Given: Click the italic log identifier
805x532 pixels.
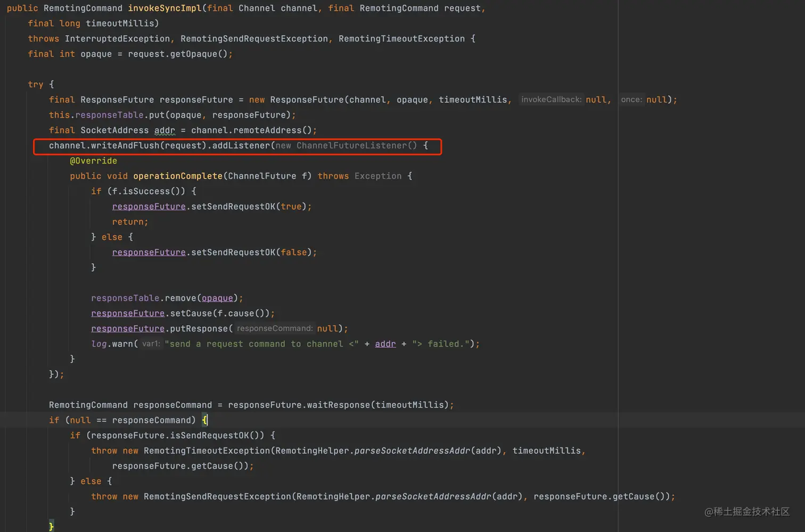Looking at the screenshot, I should (x=99, y=344).
